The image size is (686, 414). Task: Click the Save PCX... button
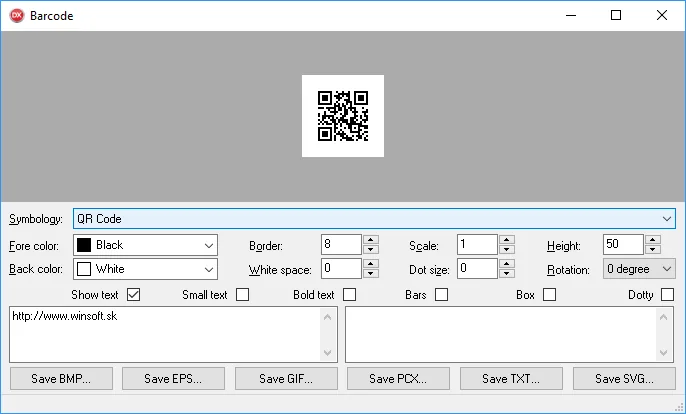point(398,379)
